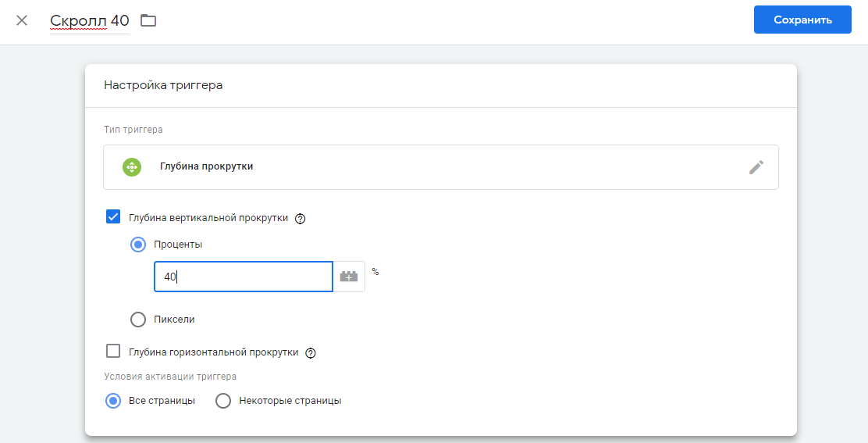Click 'Условия активации триггера' label
Screen dimensions: 868x443
coord(170,377)
